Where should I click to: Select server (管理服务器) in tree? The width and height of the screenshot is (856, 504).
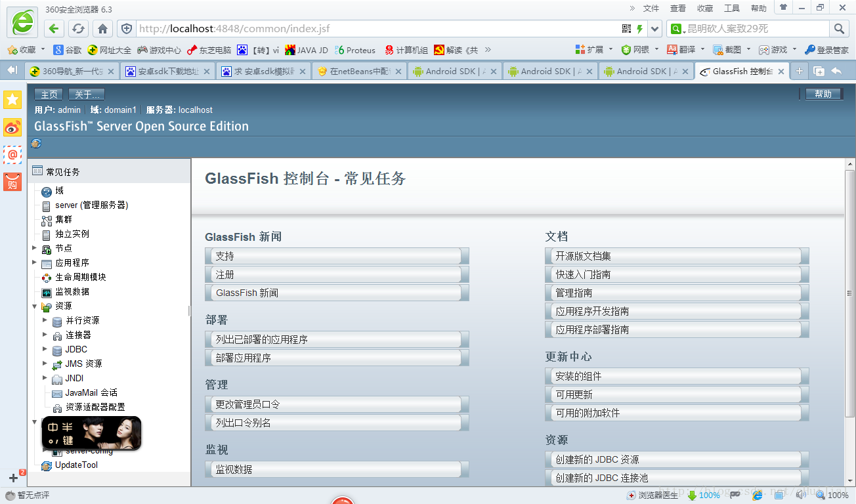pos(91,205)
